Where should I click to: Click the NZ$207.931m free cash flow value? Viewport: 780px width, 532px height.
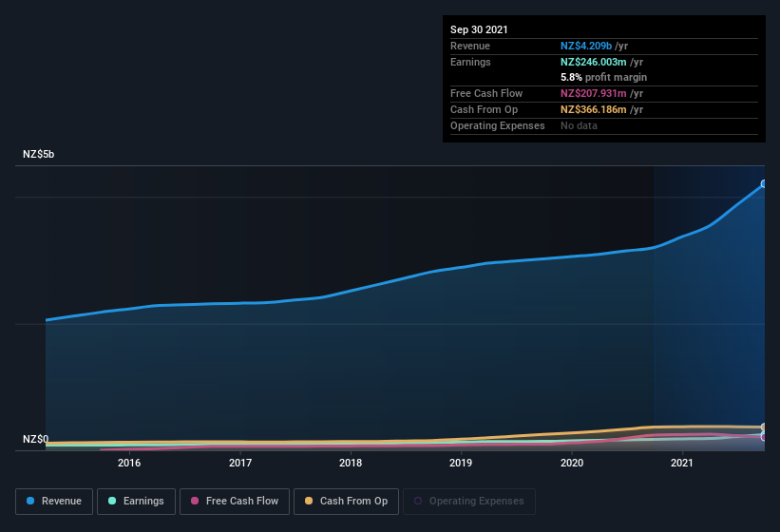pyautogui.click(x=594, y=93)
